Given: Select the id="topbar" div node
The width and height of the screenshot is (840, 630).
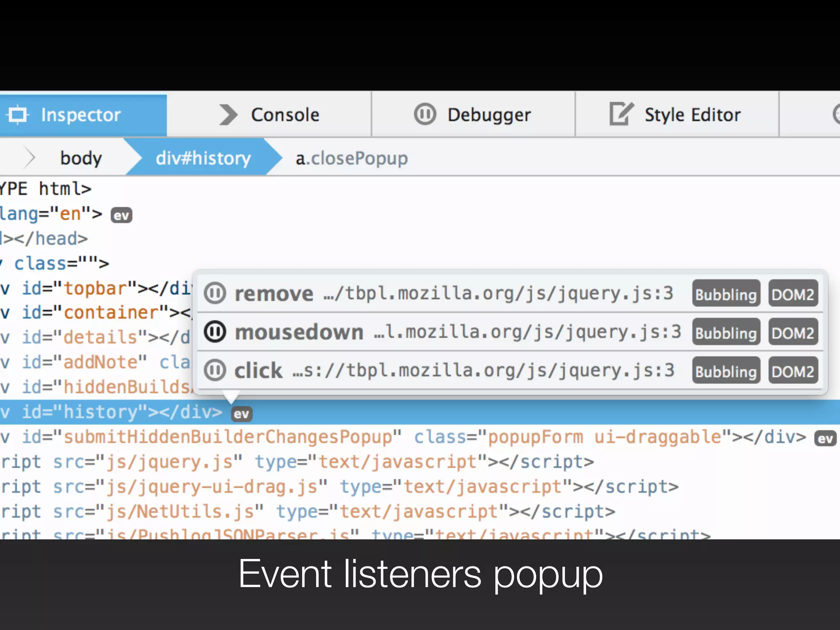Looking at the screenshot, I should (96, 289).
